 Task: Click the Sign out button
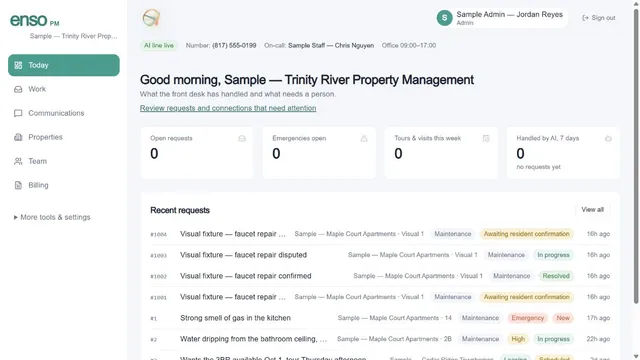[x=599, y=18]
